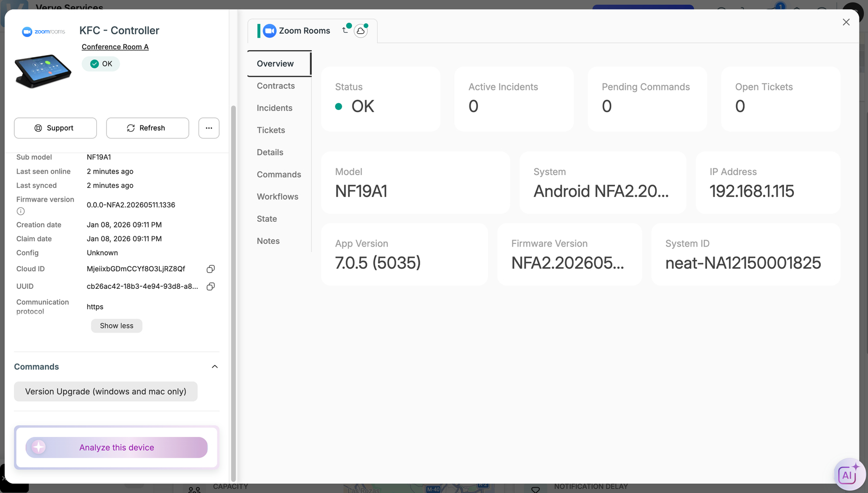Click the Firmware version info icon

(21, 211)
